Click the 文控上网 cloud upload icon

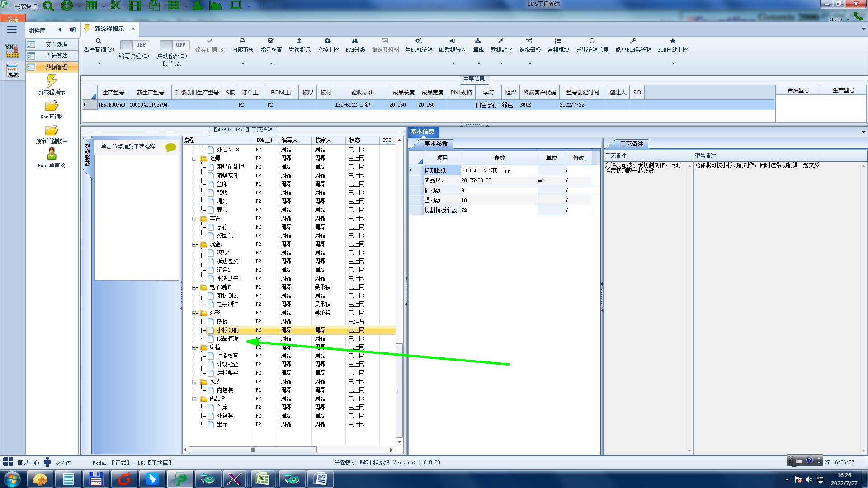tap(328, 41)
